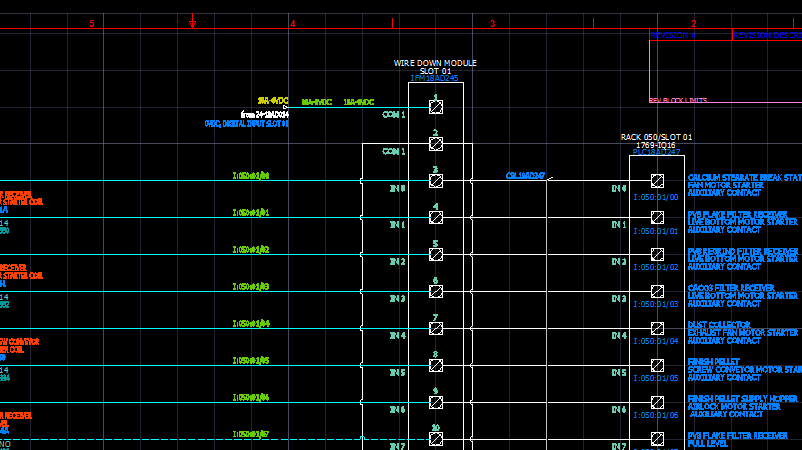This screenshot has width=802, height=450.
Task: Pick terminal 4 of the wire down module
Action: 436,218
